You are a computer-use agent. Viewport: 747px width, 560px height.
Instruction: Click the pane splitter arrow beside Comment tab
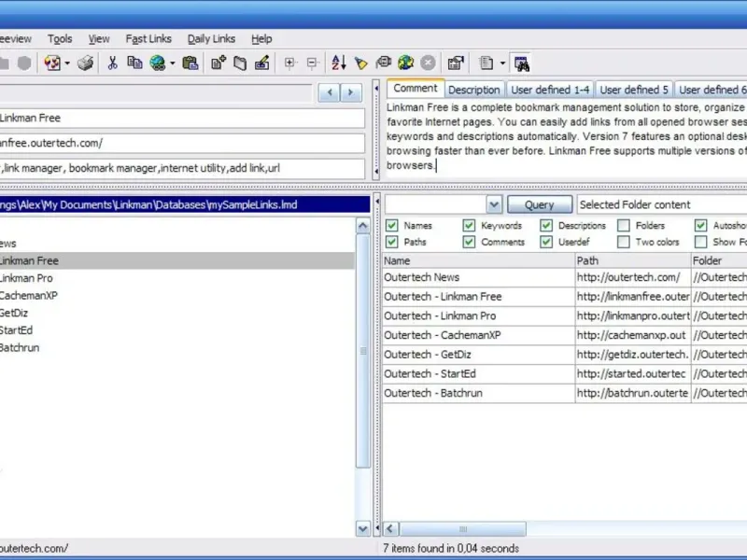coord(376,89)
